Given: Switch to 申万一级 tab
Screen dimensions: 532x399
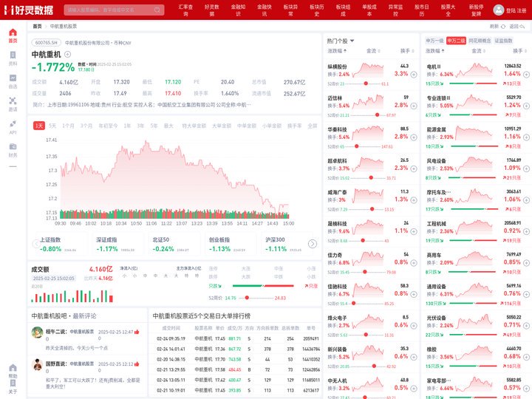Looking at the screenshot, I should 435,41.
